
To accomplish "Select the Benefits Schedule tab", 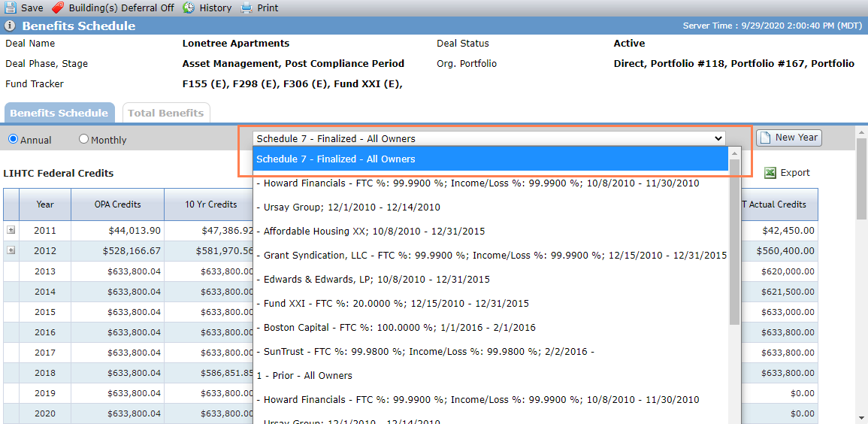I will [x=59, y=113].
